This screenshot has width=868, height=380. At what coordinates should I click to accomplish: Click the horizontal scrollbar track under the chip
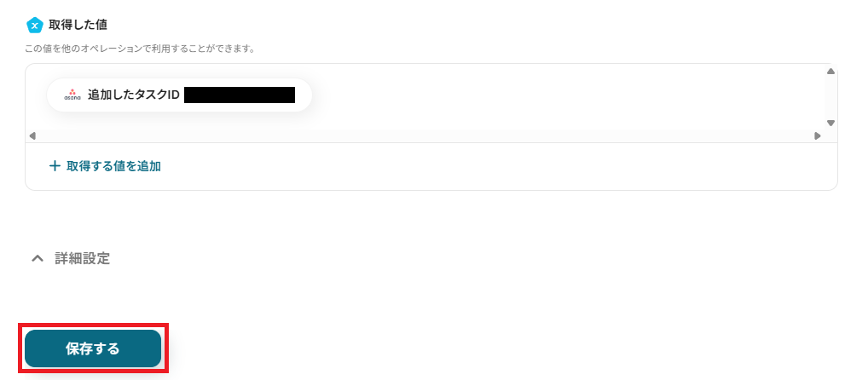(x=426, y=135)
